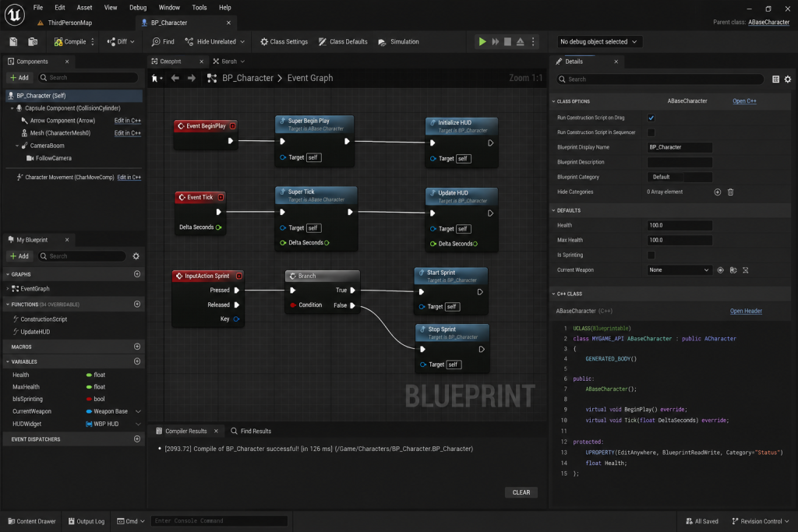Open the Hide Unrelated dropdown arrow
Viewport: 798px width, 532px height.
[242, 42]
